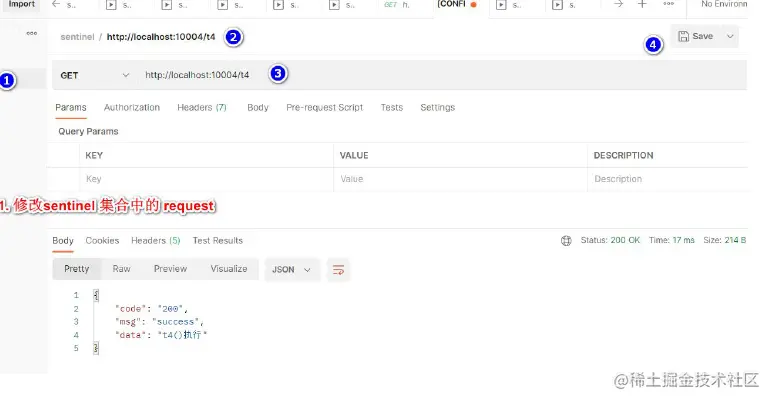Click the Value placeholder input cell
The image size is (773, 403).
[x=460, y=179]
